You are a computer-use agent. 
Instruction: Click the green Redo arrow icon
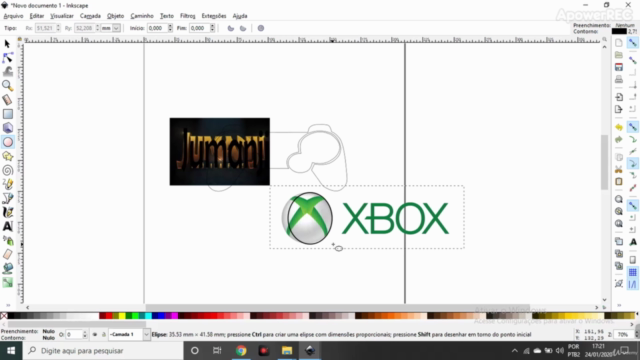click(619, 140)
